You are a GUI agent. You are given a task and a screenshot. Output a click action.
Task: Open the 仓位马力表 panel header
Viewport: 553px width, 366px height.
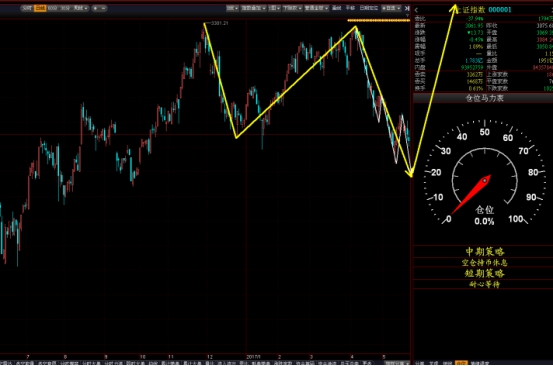click(x=485, y=98)
